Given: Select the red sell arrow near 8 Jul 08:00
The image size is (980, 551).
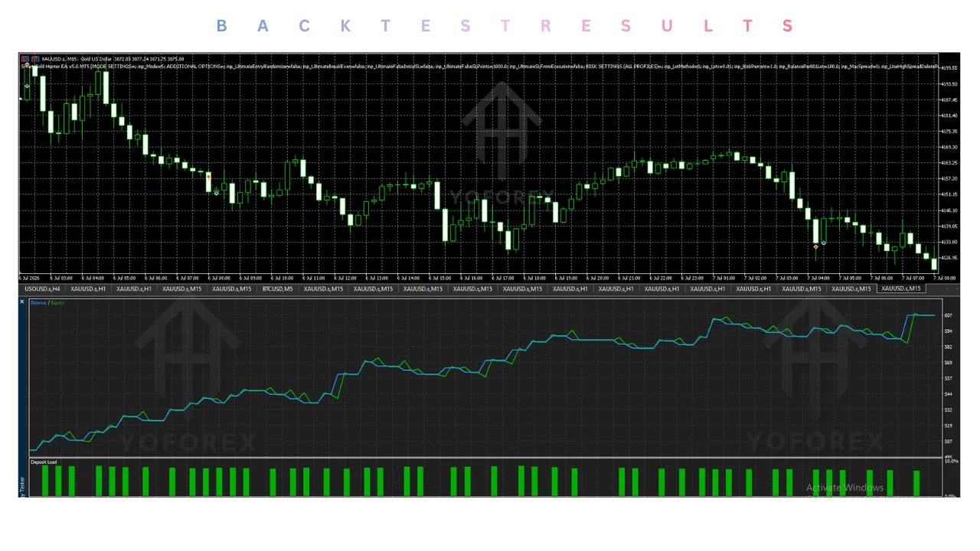Looking at the screenshot, I should point(208,177).
